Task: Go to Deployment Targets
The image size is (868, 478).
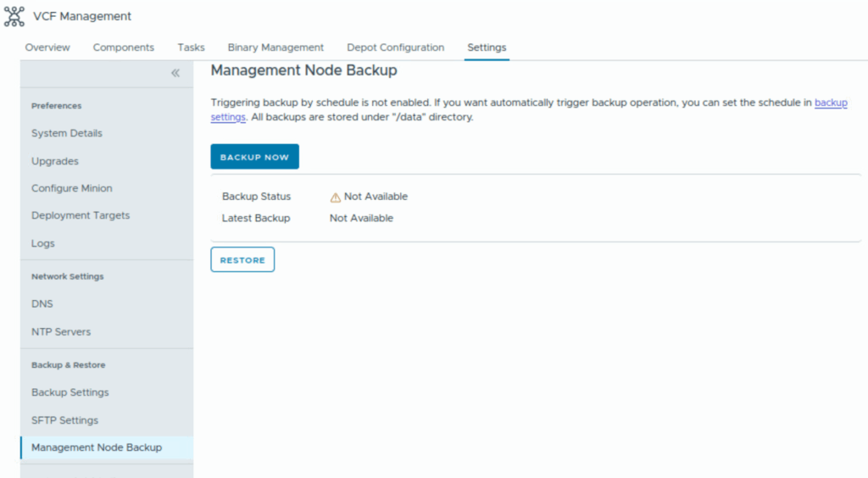Action: tap(81, 215)
